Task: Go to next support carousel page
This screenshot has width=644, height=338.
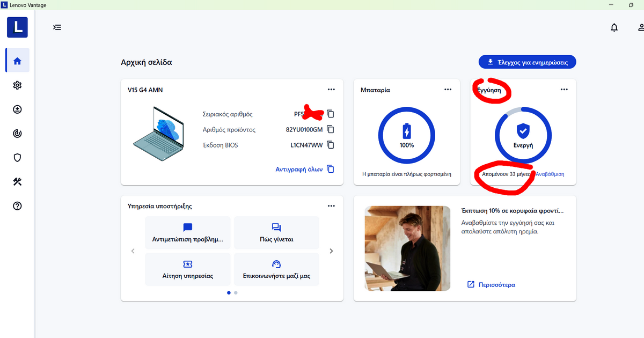Action: tap(331, 251)
